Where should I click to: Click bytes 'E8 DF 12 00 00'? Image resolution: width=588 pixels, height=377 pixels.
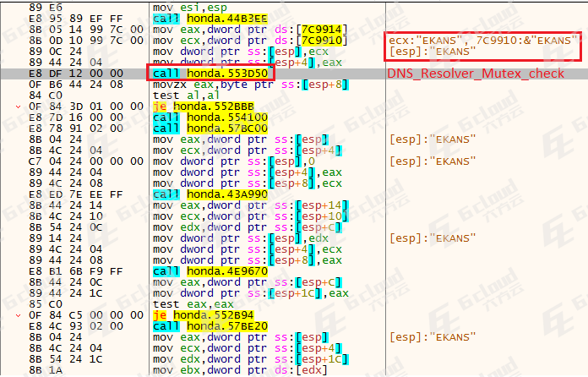[76, 74]
